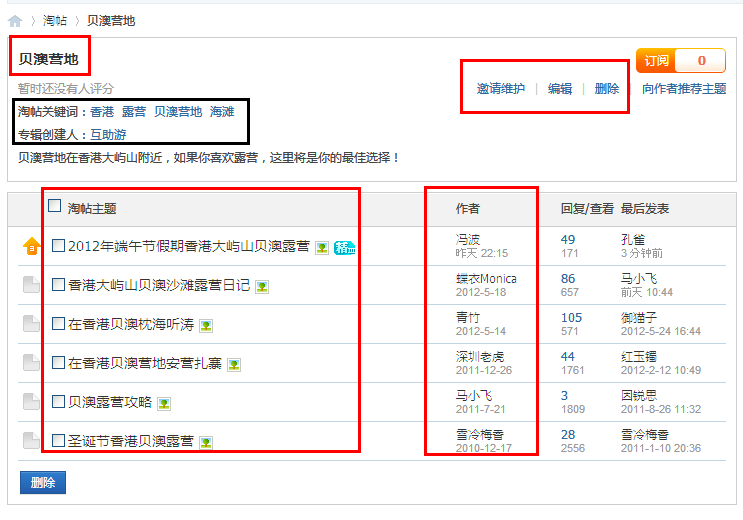Open last poster 红玉镯
Screen dimensions: 743x520
click(x=639, y=356)
